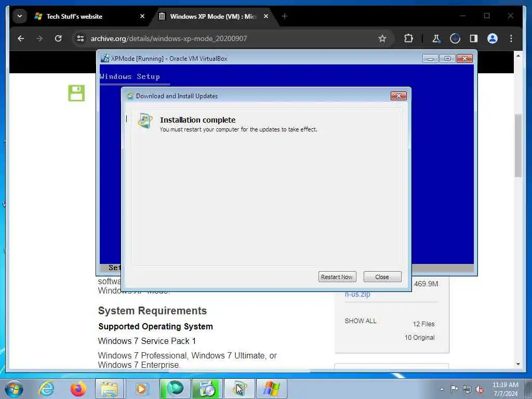Open Windows Media Player taskbar icon

(x=141, y=389)
